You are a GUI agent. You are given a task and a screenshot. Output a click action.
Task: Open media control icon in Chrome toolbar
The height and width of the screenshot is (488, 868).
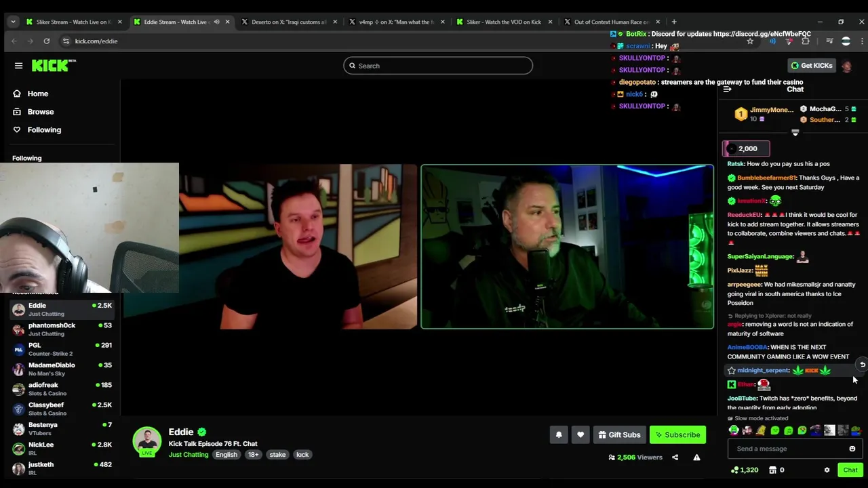pyautogui.click(x=829, y=41)
